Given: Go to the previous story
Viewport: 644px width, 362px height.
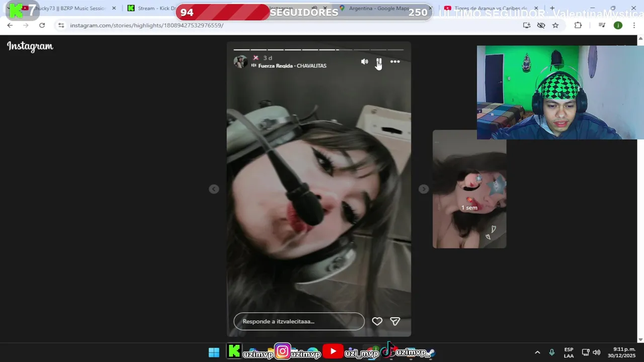Looking at the screenshot, I should [x=214, y=189].
